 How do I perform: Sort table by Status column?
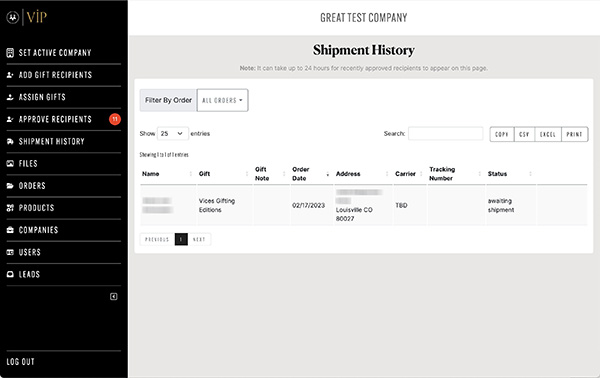pos(511,174)
